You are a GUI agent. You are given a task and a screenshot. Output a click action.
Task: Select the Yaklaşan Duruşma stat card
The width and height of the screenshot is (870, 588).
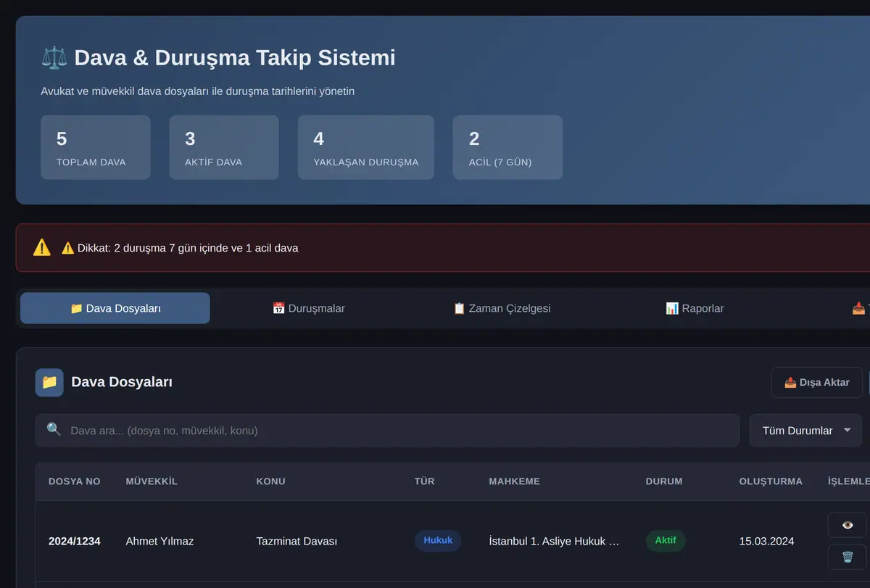click(366, 147)
